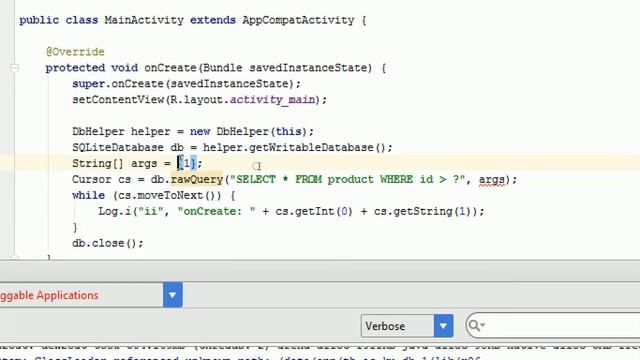Open the debuggable applications dropdown arrow
The width and height of the screenshot is (640, 360).
click(172, 295)
